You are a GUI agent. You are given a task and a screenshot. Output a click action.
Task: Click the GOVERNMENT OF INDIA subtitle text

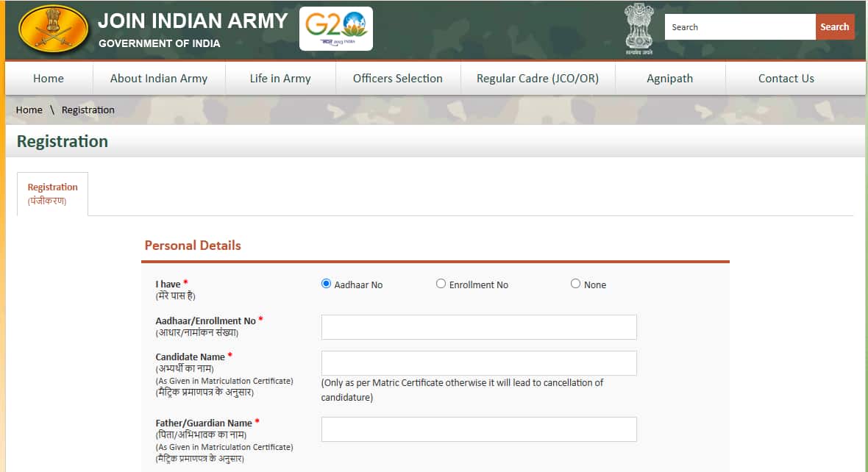pos(160,43)
